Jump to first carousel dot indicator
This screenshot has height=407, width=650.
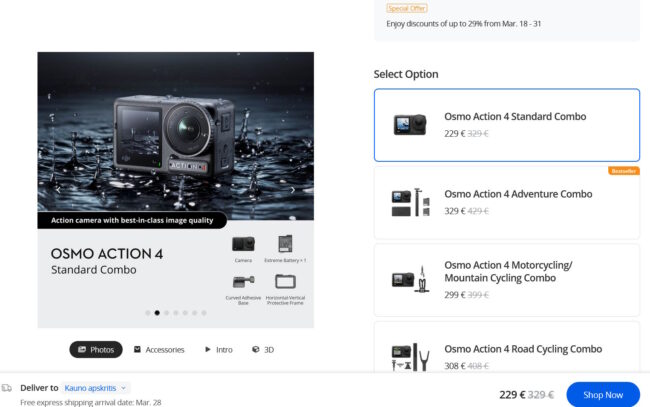pos(147,313)
